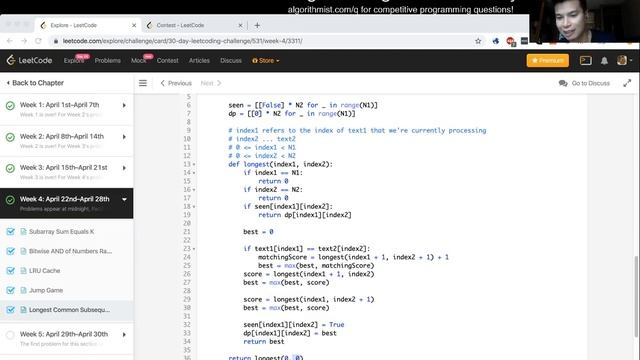This screenshot has width=640, height=360.
Task: Fold code at line 18 arrow
Action: coord(194,207)
